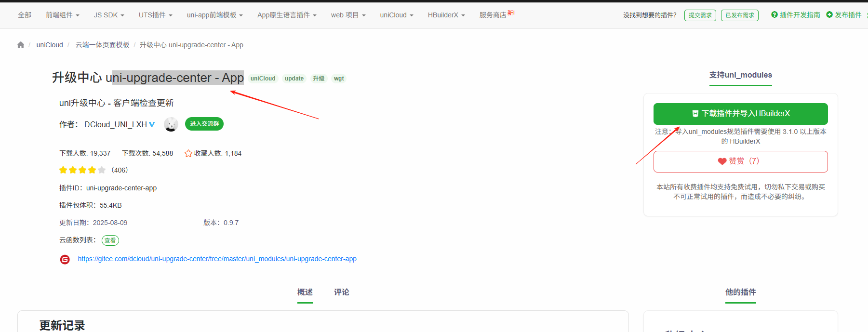Open the Gitee repository logo icon
Viewport: 868px width, 332px height.
click(65, 259)
